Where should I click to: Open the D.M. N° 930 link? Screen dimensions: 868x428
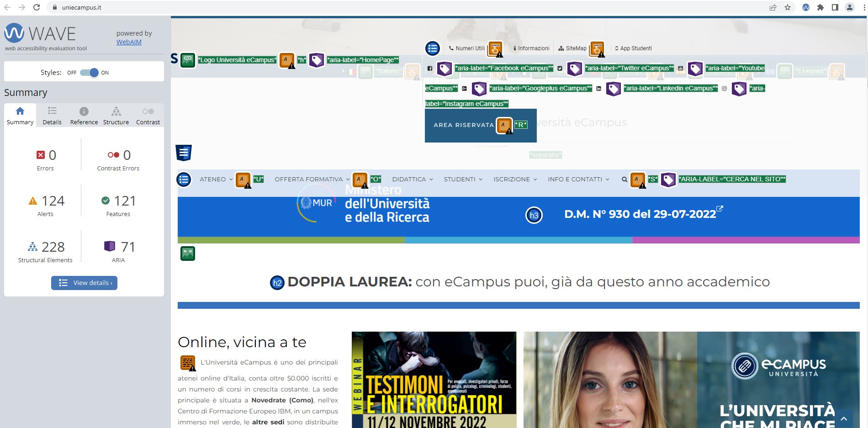pyautogui.click(x=643, y=214)
